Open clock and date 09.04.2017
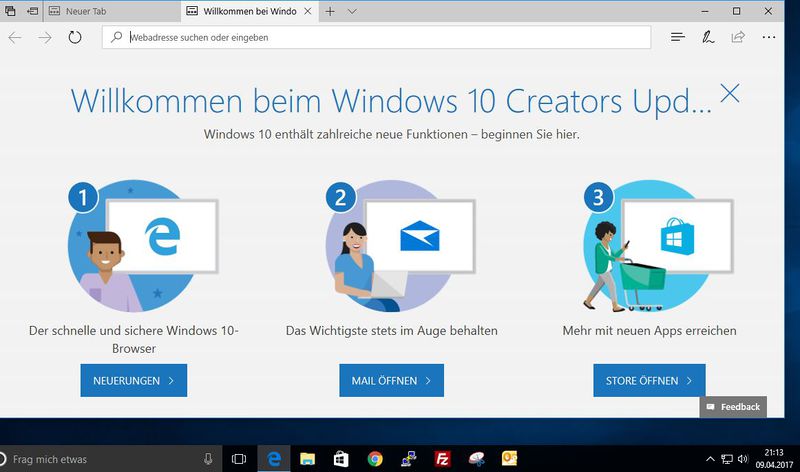This screenshot has height=472, width=800. tap(774, 459)
